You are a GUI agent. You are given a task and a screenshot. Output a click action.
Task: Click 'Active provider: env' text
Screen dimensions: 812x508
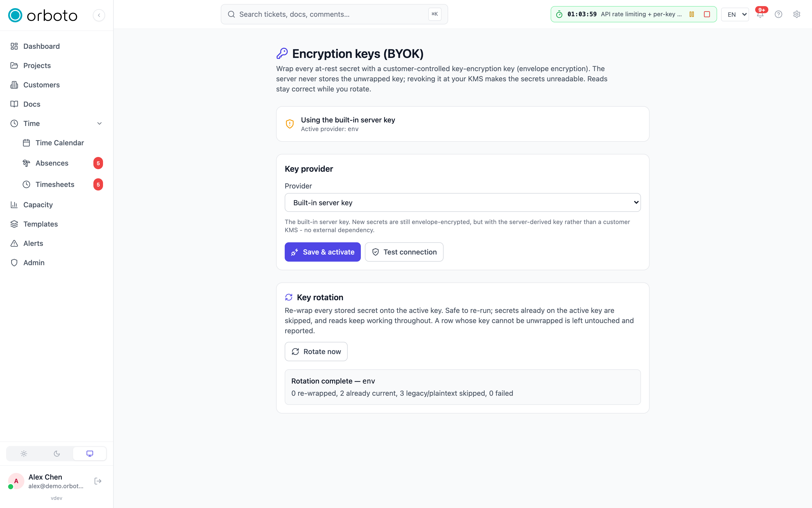click(330, 129)
